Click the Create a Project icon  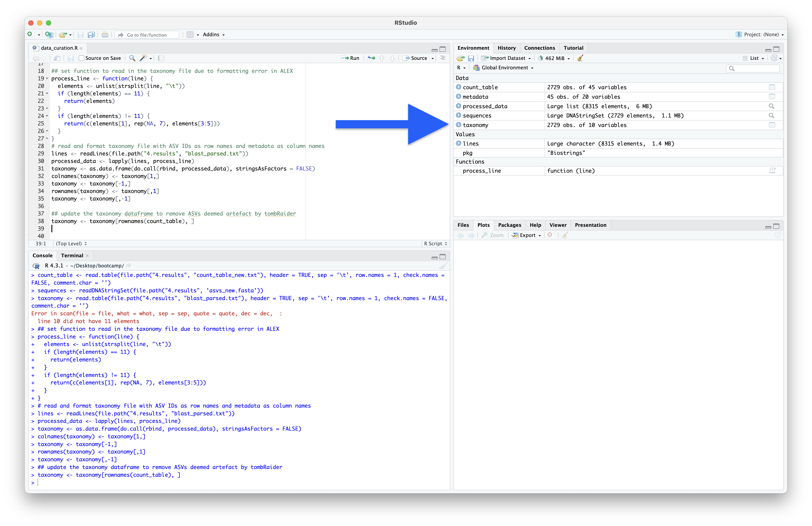[x=49, y=34]
